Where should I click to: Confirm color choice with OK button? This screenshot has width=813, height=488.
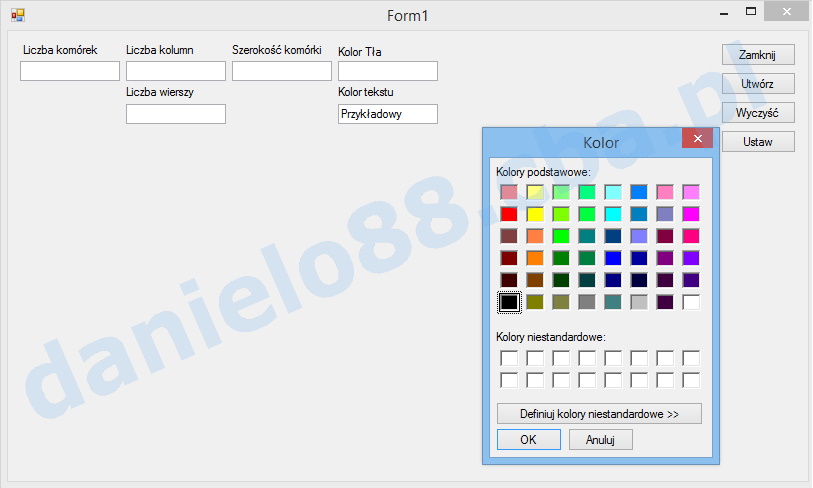click(x=528, y=440)
